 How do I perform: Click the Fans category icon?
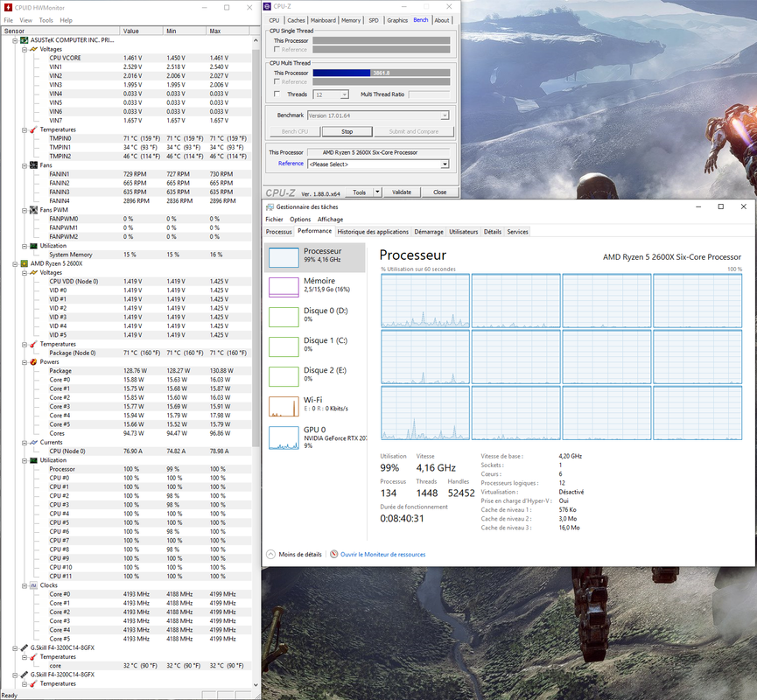point(33,165)
